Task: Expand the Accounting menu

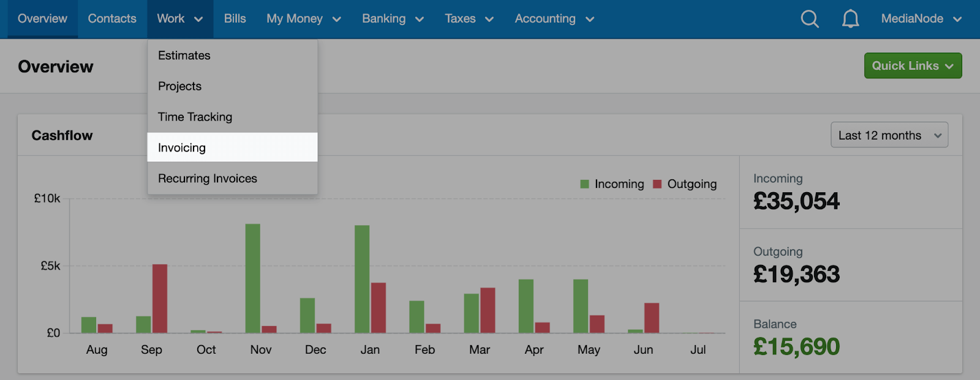Action: pyautogui.click(x=554, y=19)
